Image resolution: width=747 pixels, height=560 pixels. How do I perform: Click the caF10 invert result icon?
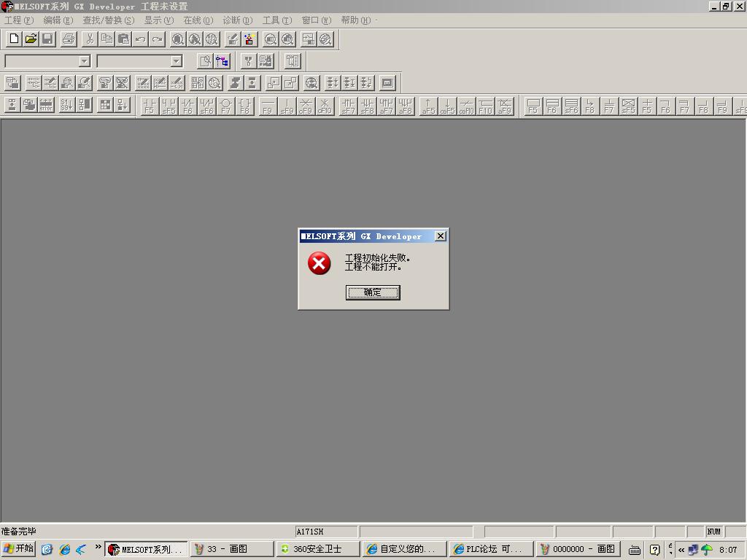coord(466,106)
